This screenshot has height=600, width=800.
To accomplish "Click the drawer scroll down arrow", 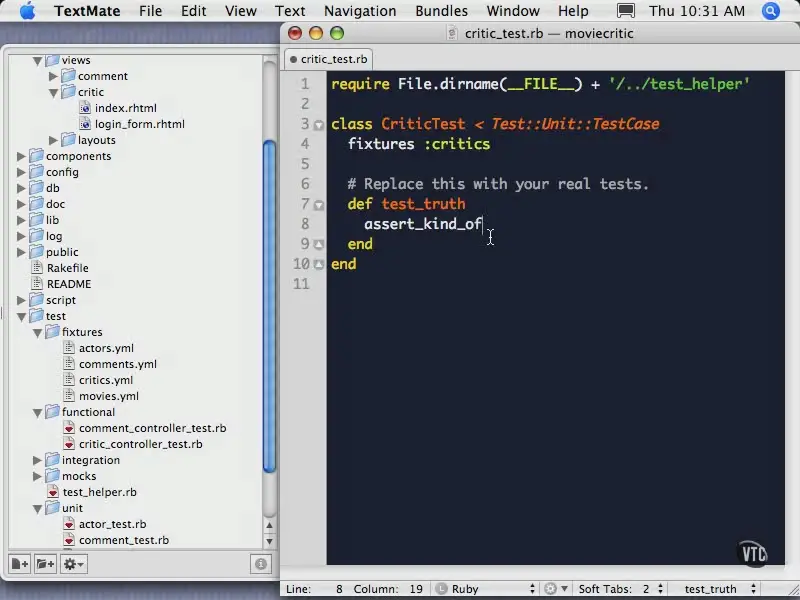I will coord(269,541).
